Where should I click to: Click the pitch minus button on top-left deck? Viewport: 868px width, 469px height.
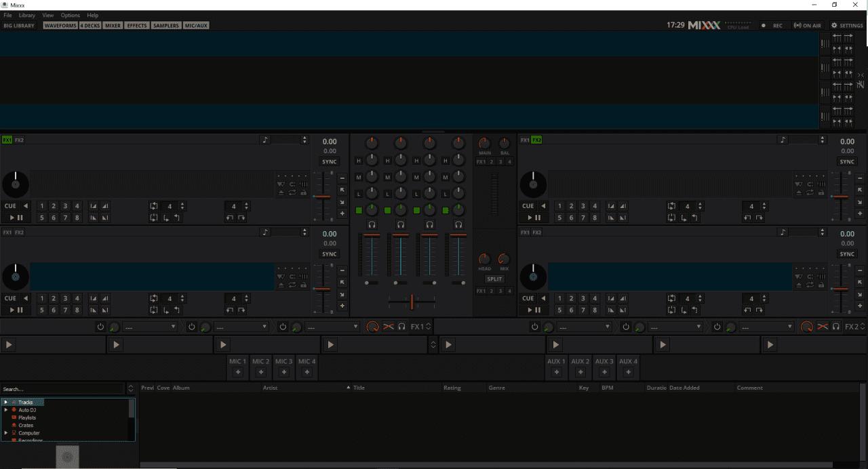point(342,178)
